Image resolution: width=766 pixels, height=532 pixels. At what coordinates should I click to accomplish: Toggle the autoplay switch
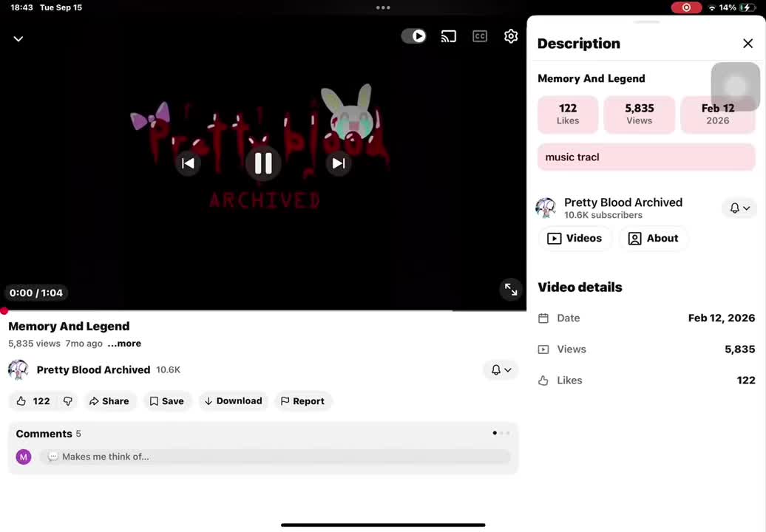pos(414,36)
